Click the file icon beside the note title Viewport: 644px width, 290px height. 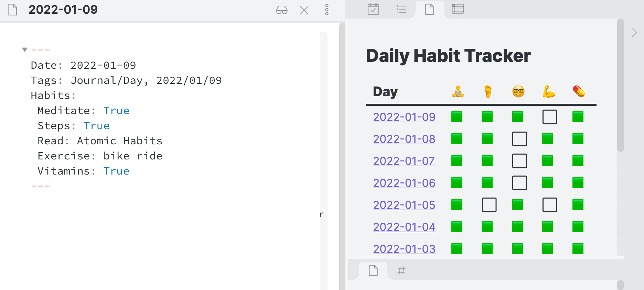tap(12, 10)
